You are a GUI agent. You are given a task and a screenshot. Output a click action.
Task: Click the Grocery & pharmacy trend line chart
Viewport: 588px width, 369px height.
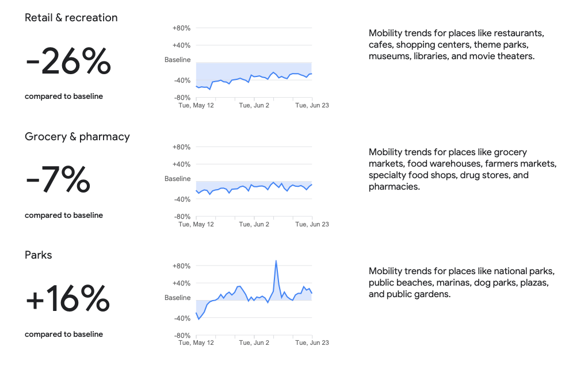pyautogui.click(x=254, y=187)
